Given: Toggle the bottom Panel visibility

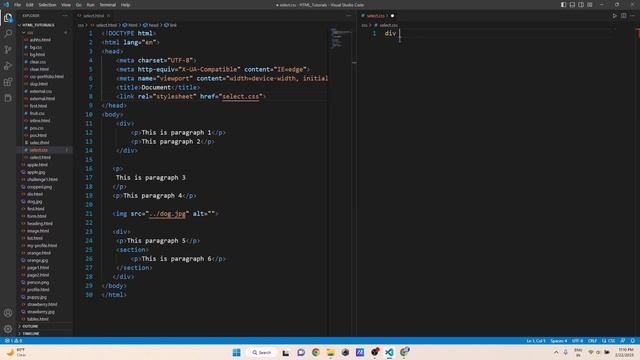Looking at the screenshot, I should pyautogui.click(x=572, y=5).
